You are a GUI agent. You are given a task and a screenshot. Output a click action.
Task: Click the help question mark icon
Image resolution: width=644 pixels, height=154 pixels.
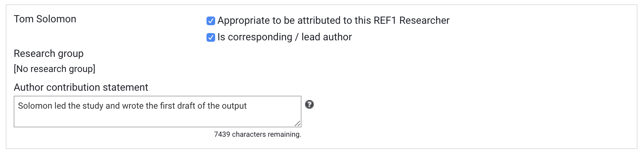pos(309,105)
